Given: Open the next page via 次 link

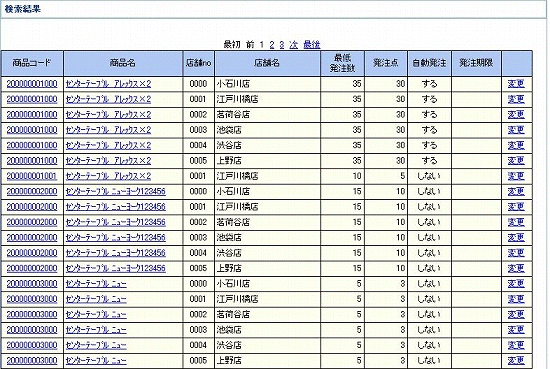Looking at the screenshot, I should pyautogui.click(x=294, y=45).
